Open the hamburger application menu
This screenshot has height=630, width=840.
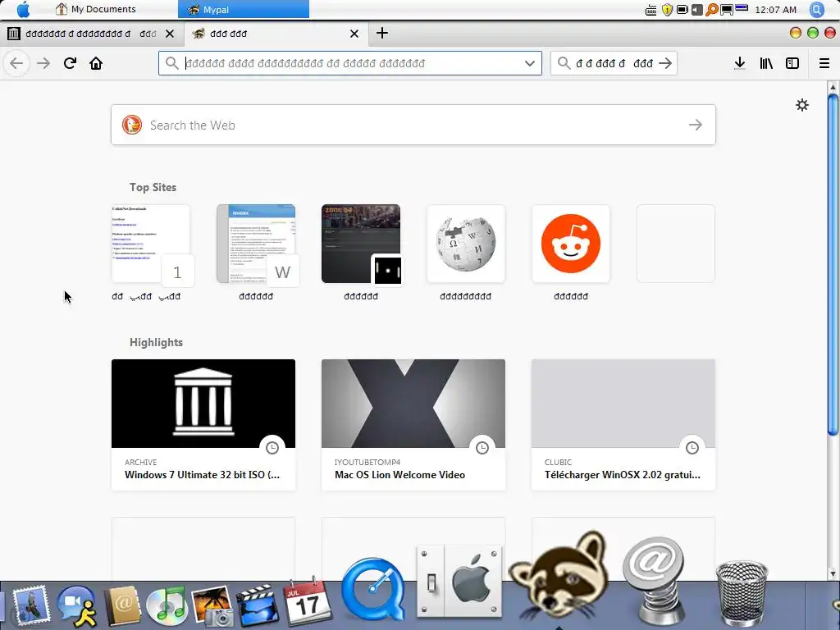click(x=824, y=63)
